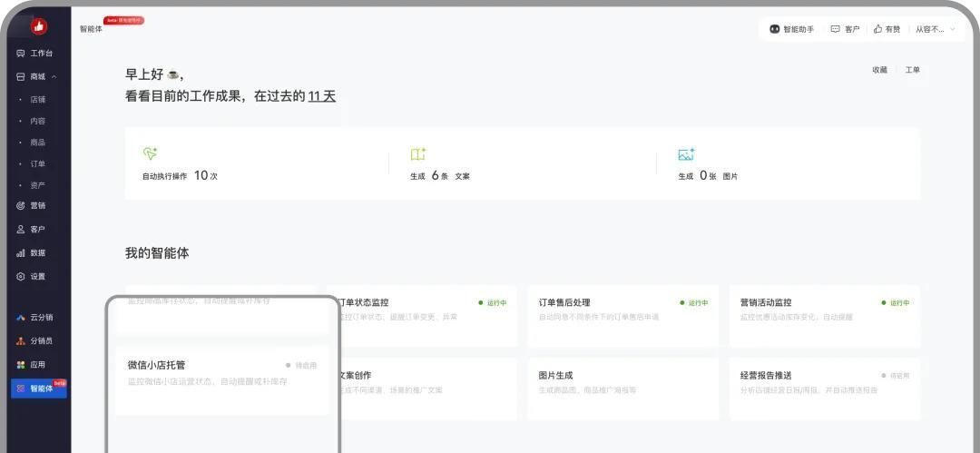The height and width of the screenshot is (453, 980).
Task: Open the 图片生成 agent card
Action: click(x=623, y=389)
